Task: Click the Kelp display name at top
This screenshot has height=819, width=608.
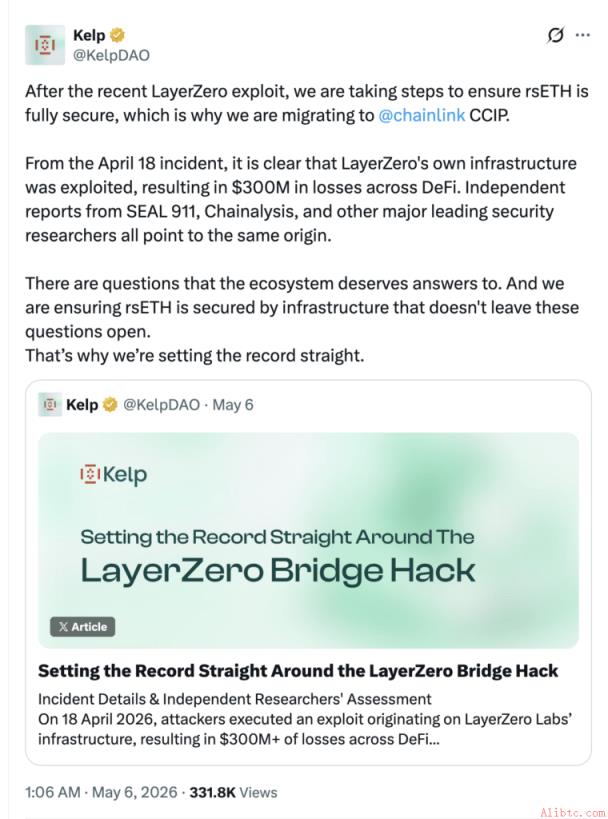Action: (x=89, y=36)
